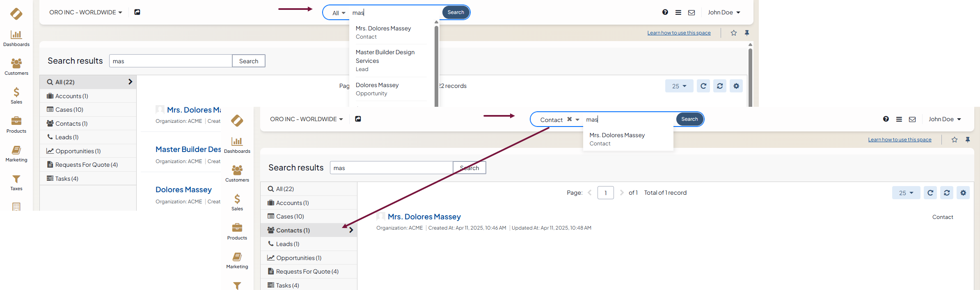
Task: Click the reset icon on the one-record results grid
Action: coord(946,193)
